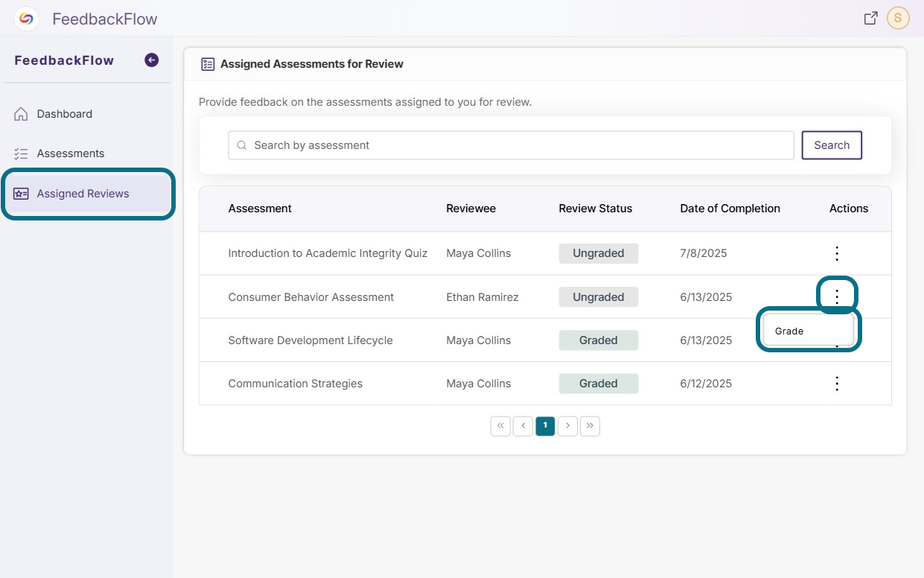Open actions menu for Communication Strategies

coord(837,384)
